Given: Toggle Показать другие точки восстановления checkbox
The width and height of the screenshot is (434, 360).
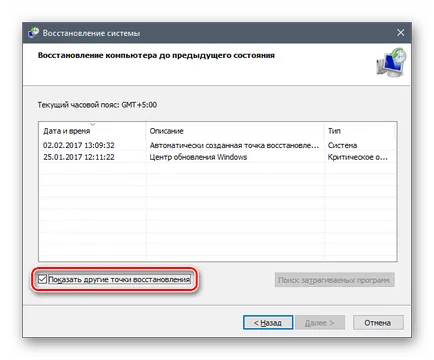Looking at the screenshot, I should click(x=42, y=279).
